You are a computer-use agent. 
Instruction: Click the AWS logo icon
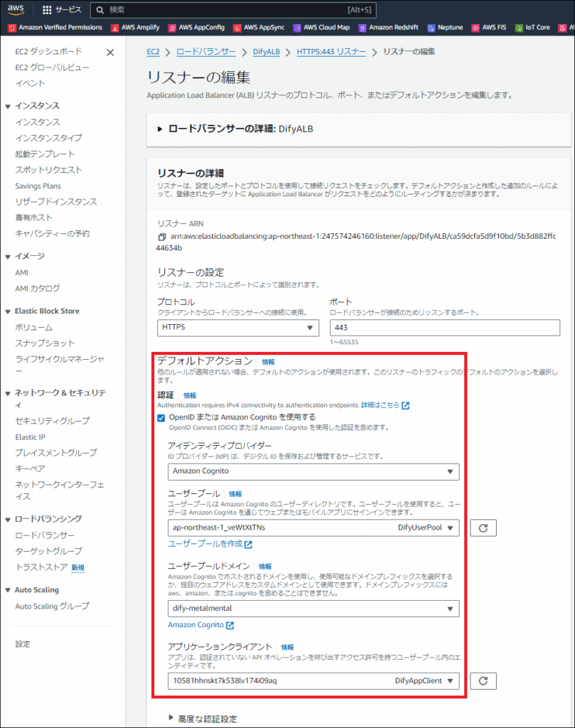(x=17, y=10)
